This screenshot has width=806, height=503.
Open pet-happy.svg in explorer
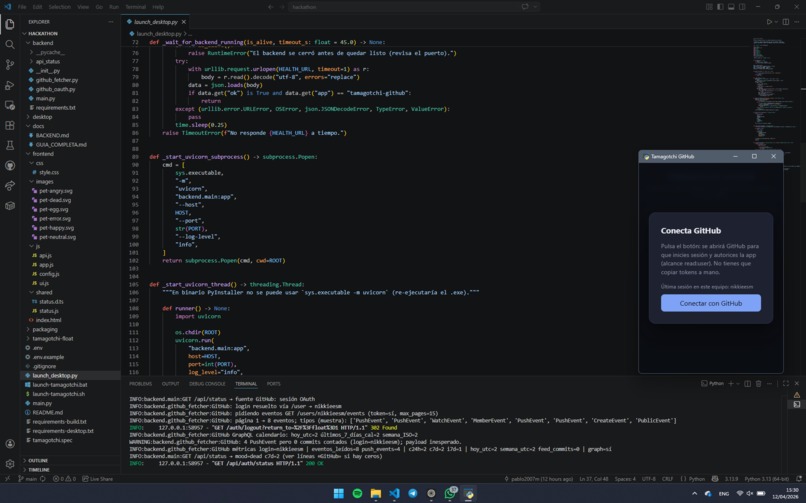coord(56,228)
